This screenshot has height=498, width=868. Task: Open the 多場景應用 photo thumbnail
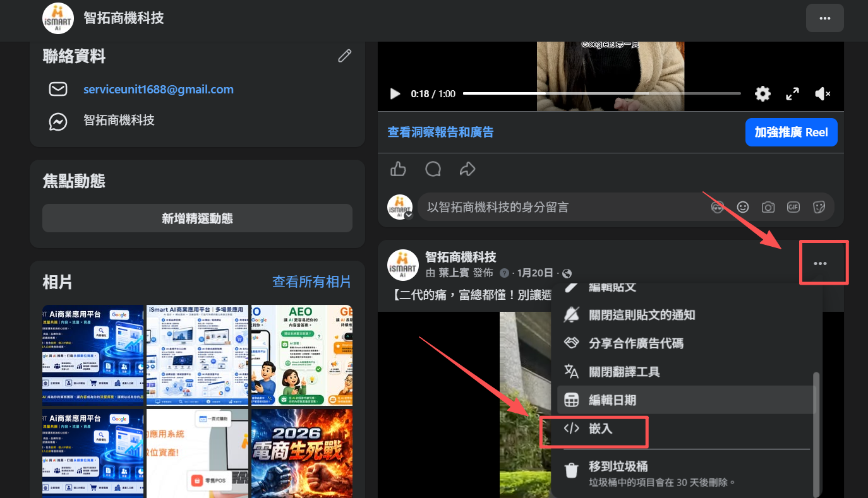(x=198, y=355)
